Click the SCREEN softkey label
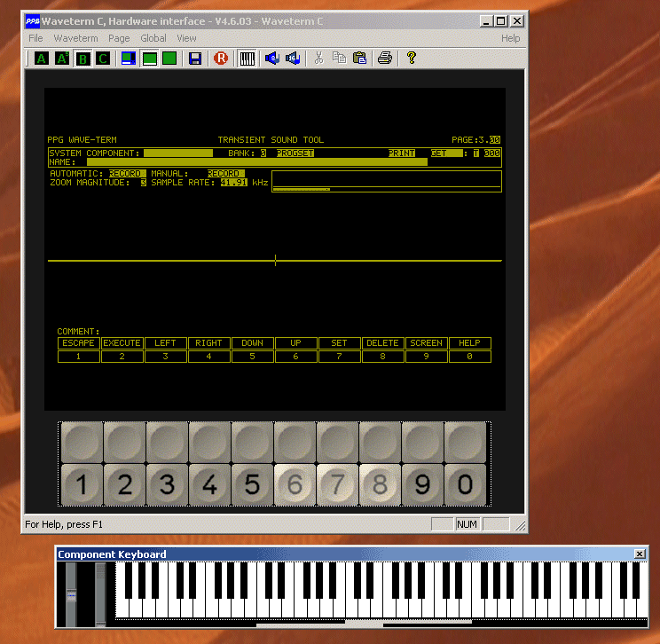Viewport: 660px width, 644px height. click(427, 343)
